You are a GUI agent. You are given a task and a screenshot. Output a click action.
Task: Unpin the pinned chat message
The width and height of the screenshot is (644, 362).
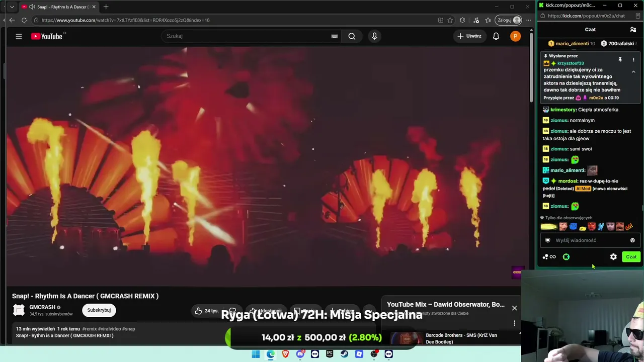[x=620, y=60]
